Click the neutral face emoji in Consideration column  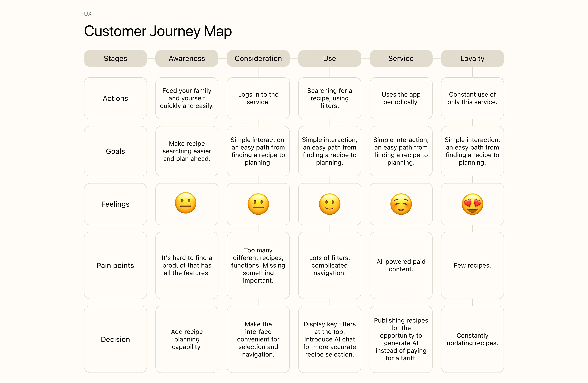tap(258, 204)
